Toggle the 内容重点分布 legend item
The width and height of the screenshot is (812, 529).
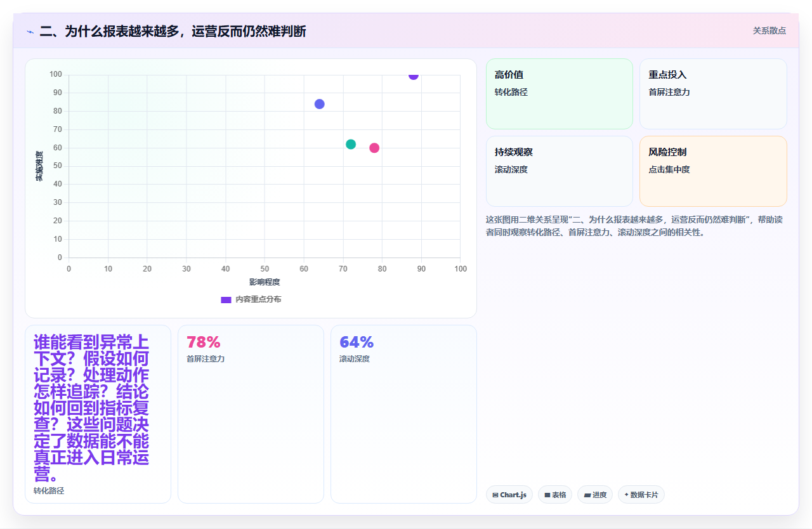251,299
